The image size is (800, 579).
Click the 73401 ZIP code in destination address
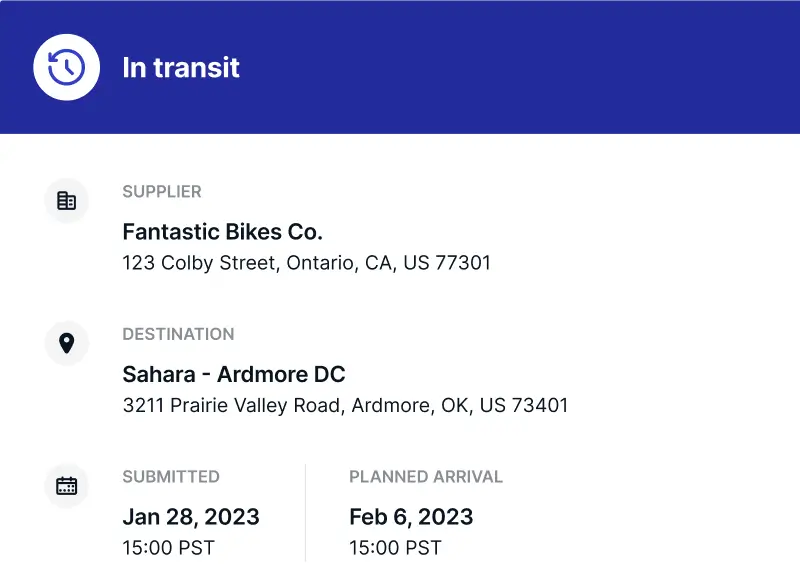[x=539, y=406]
